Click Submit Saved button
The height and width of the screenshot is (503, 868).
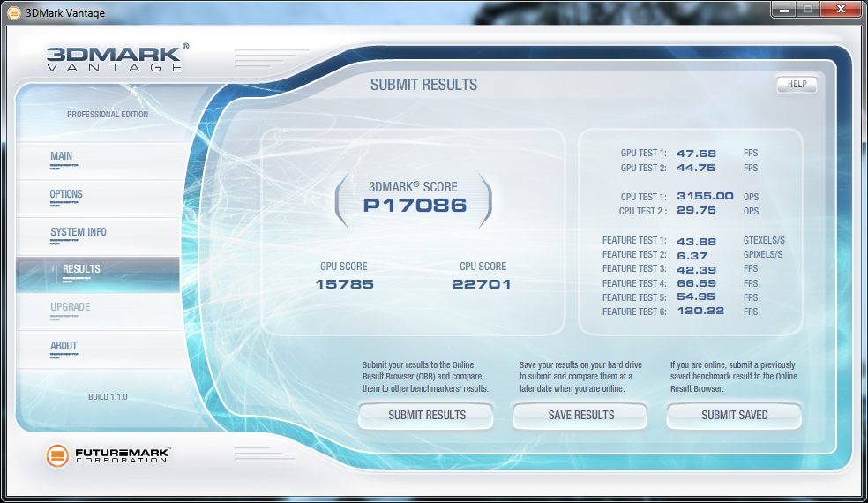tap(734, 415)
